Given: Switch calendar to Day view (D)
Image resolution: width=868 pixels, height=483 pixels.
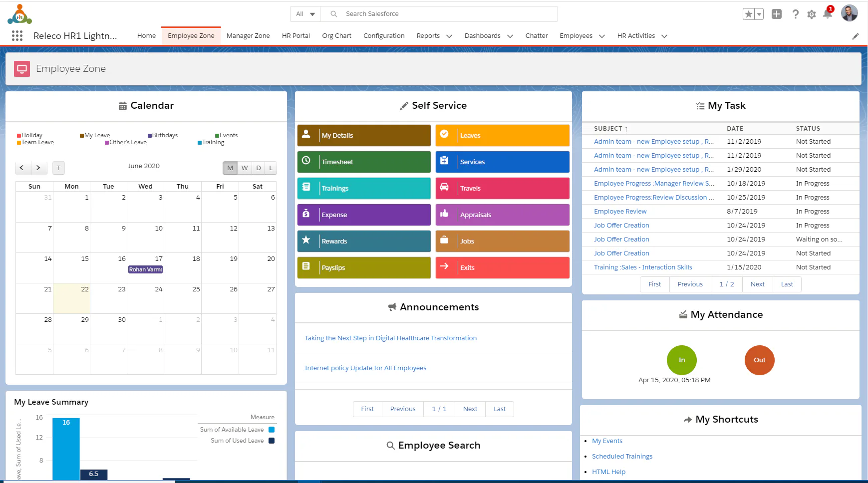Looking at the screenshot, I should click(x=258, y=168).
